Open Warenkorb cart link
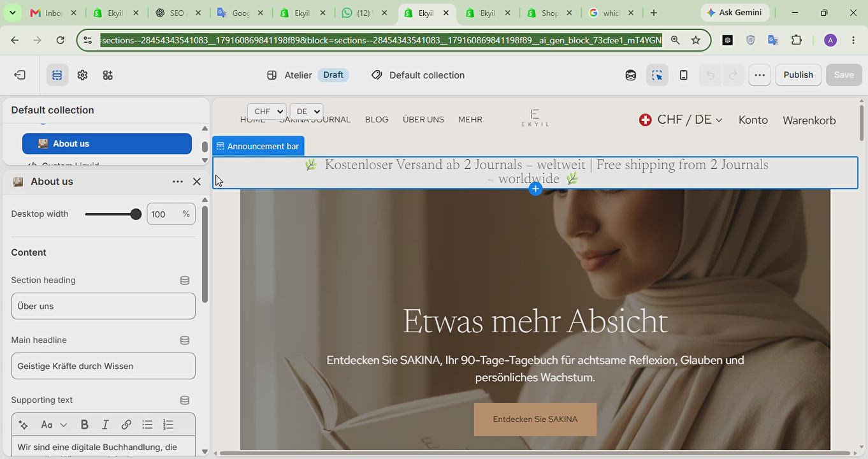868x459 pixels. (809, 120)
